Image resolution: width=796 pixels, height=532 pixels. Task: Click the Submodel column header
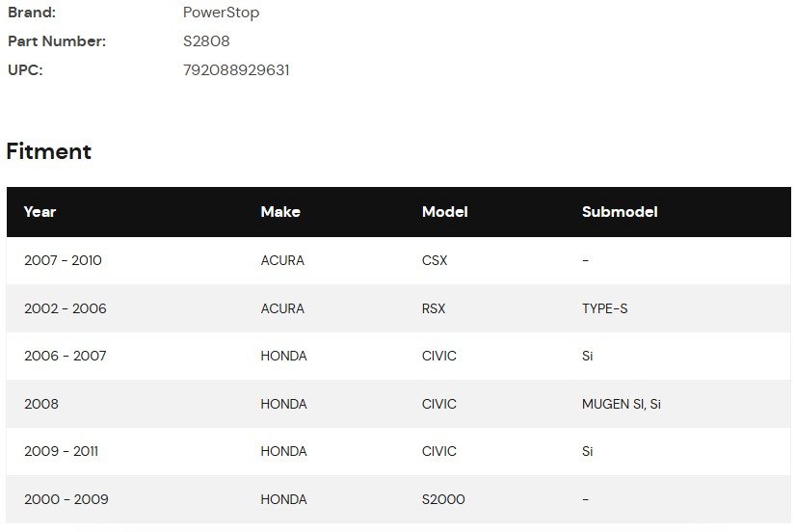point(620,212)
